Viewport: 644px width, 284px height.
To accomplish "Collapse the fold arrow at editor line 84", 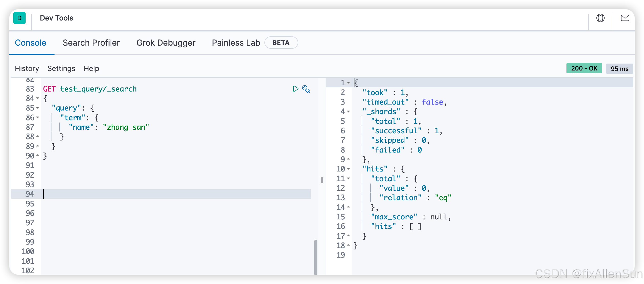I will [x=38, y=98].
